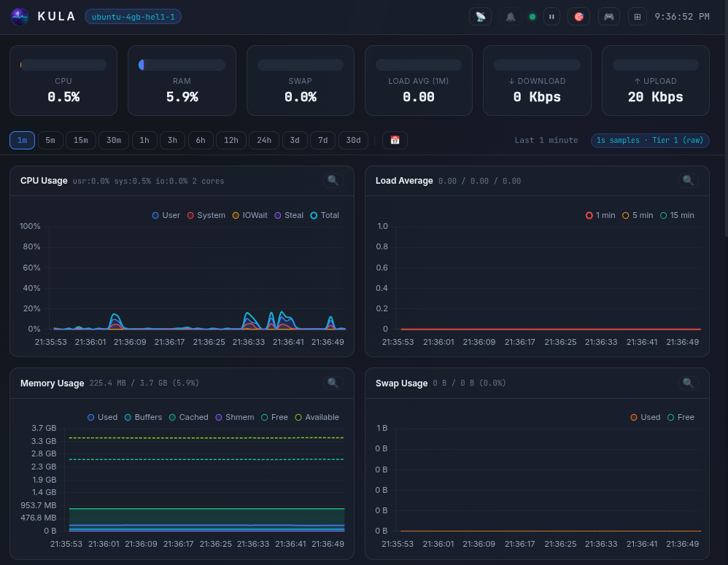This screenshot has width=728, height=565.
Task: Open the calendar icon for custom time range
Action: pyautogui.click(x=395, y=140)
